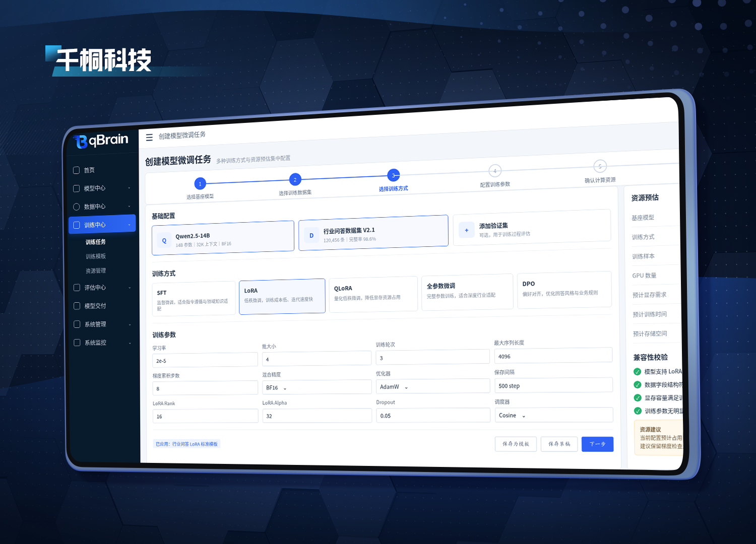Click the 模型中心 sidebar icon
Screen dimensions: 756x544
click(x=77, y=188)
